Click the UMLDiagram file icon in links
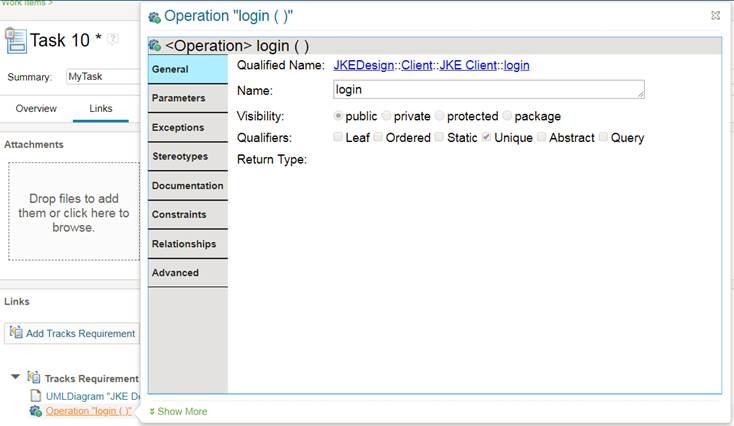 tap(36, 396)
